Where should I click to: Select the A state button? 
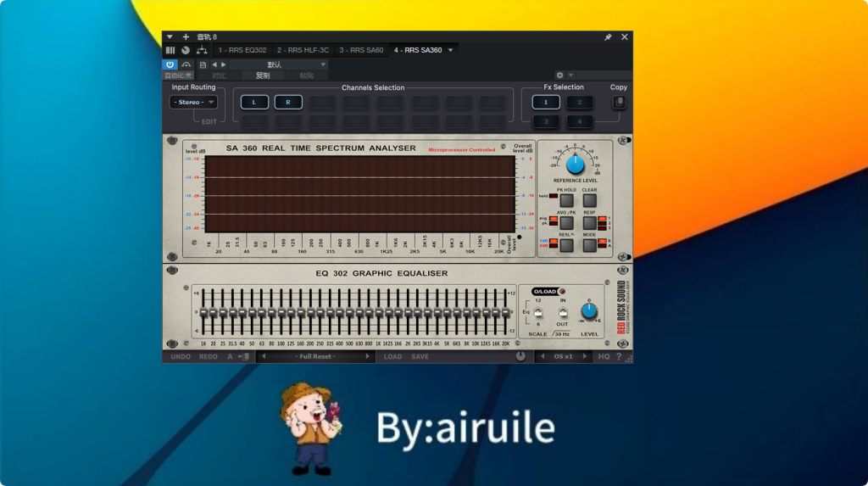pyautogui.click(x=230, y=357)
